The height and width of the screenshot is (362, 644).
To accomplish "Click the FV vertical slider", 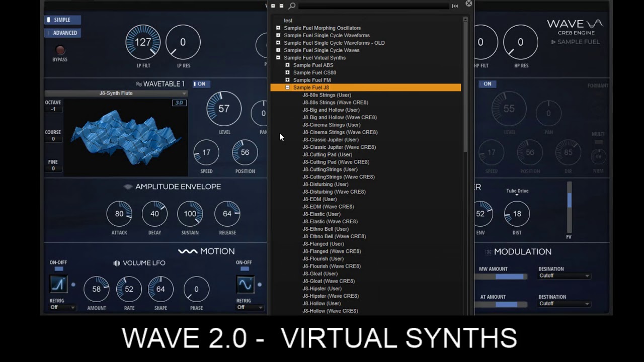I will click(x=569, y=207).
